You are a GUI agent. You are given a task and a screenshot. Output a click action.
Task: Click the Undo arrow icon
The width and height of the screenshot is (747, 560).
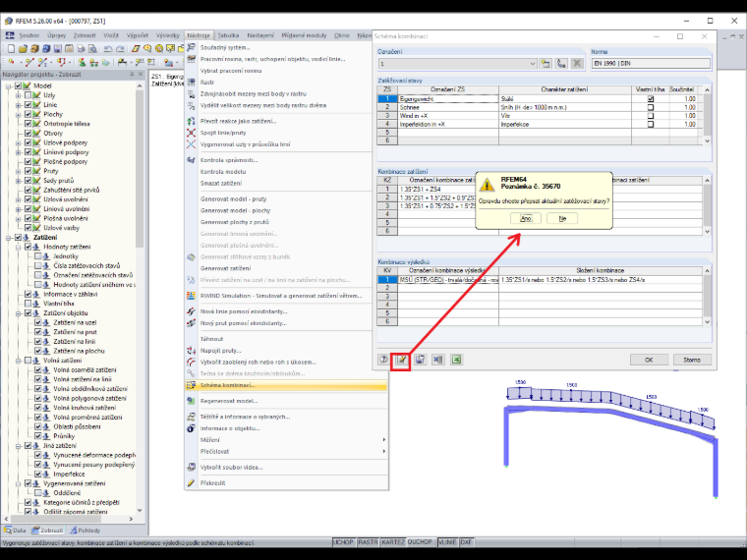coord(108,48)
